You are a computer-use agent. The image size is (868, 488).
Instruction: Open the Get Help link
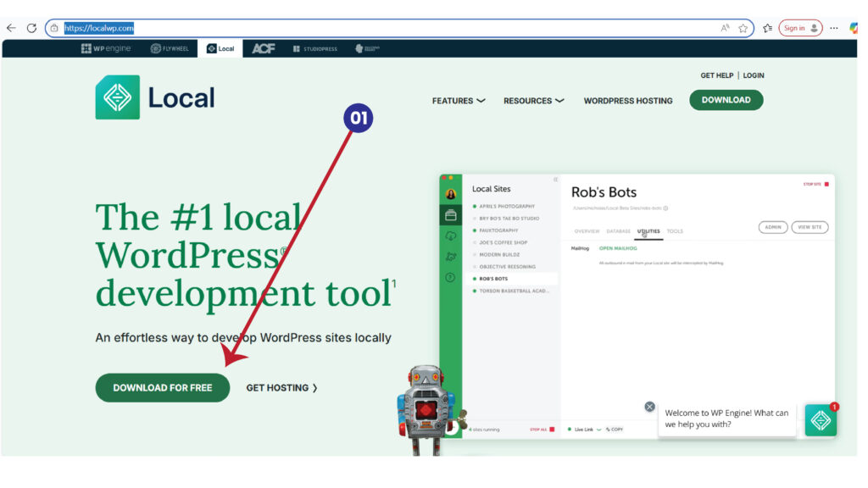click(717, 75)
